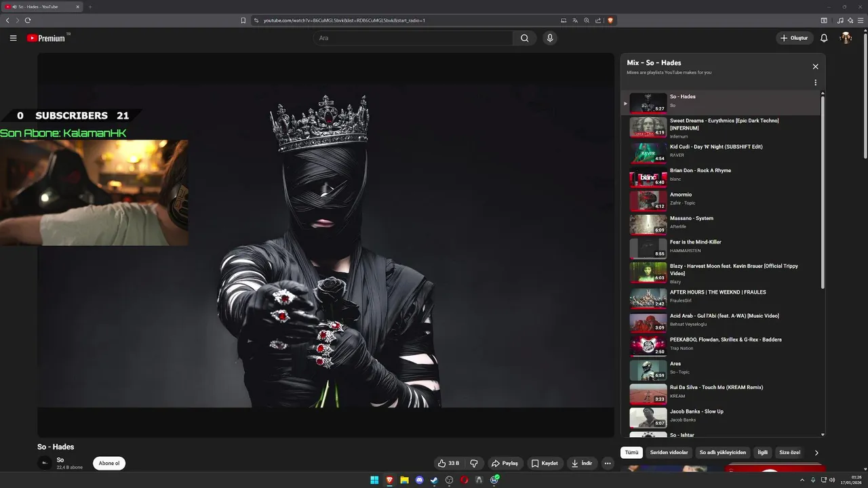Click the search magnifier button
The width and height of the screenshot is (868, 488).
click(x=524, y=38)
